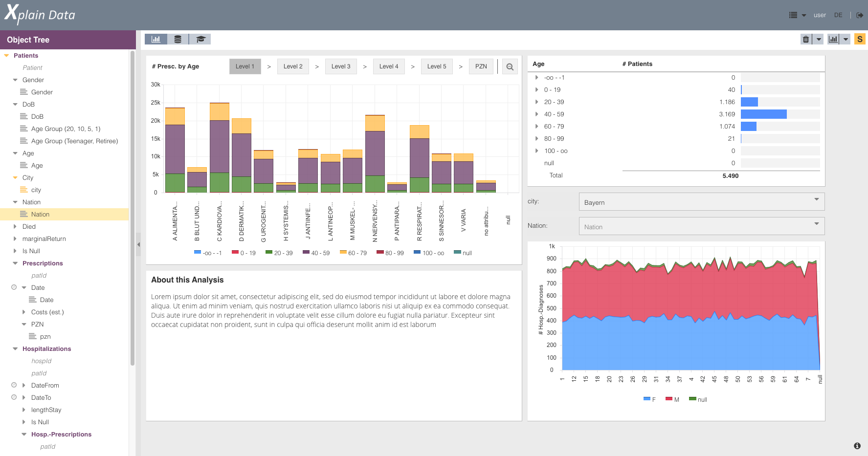Click the C KARDIOVA bar in the chart
This screenshot has height=456, width=868.
(x=220, y=148)
